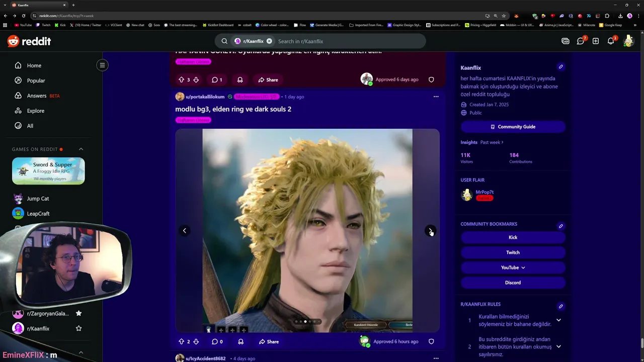Share the post approved 6 days ago
The image size is (644, 362).
click(268, 79)
